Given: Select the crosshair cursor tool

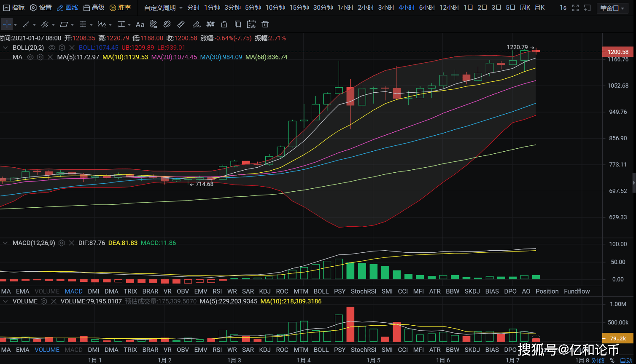Looking at the screenshot, I should coord(7,24).
